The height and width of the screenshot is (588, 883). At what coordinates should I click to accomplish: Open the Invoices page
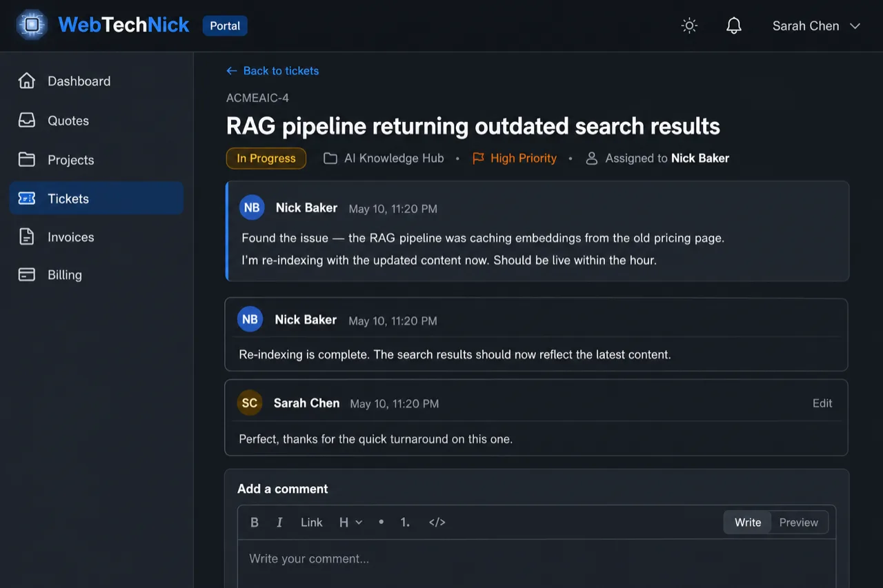pyautogui.click(x=97, y=237)
